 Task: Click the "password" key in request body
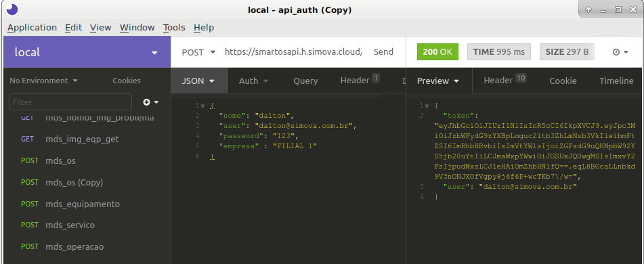242,136
